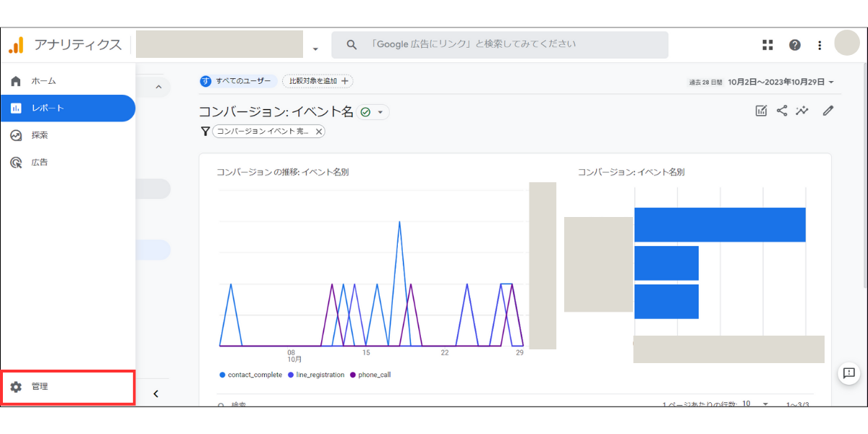Focus the Google 広告にリンク search field
This screenshot has width=868, height=434.
click(500, 45)
